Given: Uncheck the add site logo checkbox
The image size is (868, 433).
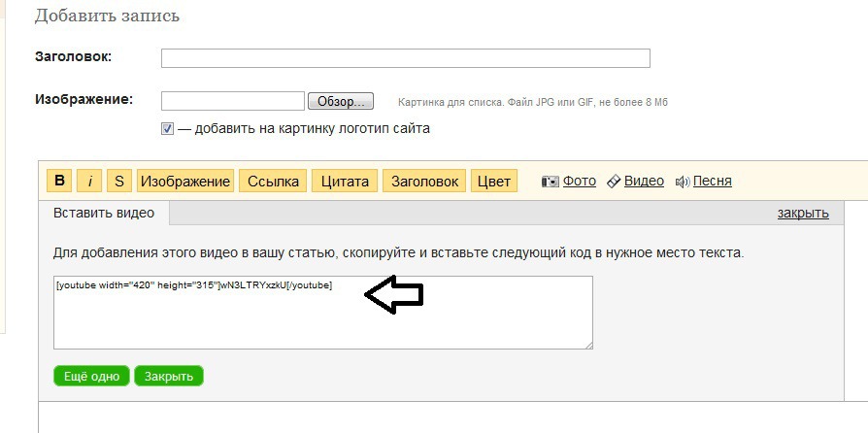Looking at the screenshot, I should tap(167, 129).
